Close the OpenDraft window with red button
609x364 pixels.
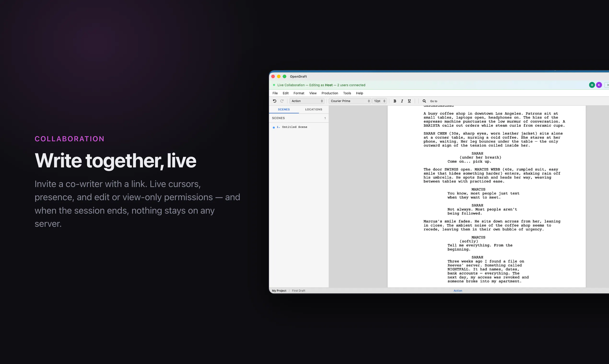[273, 77]
